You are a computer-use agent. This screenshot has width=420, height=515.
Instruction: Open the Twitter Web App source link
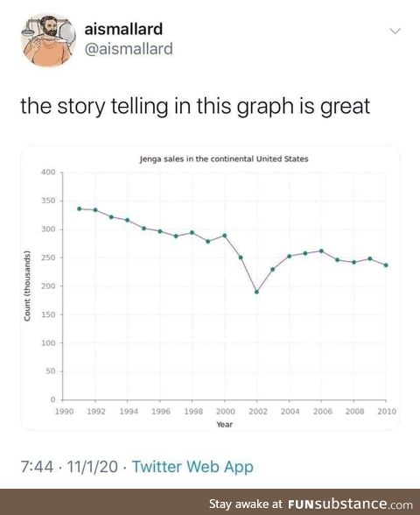[192, 467]
